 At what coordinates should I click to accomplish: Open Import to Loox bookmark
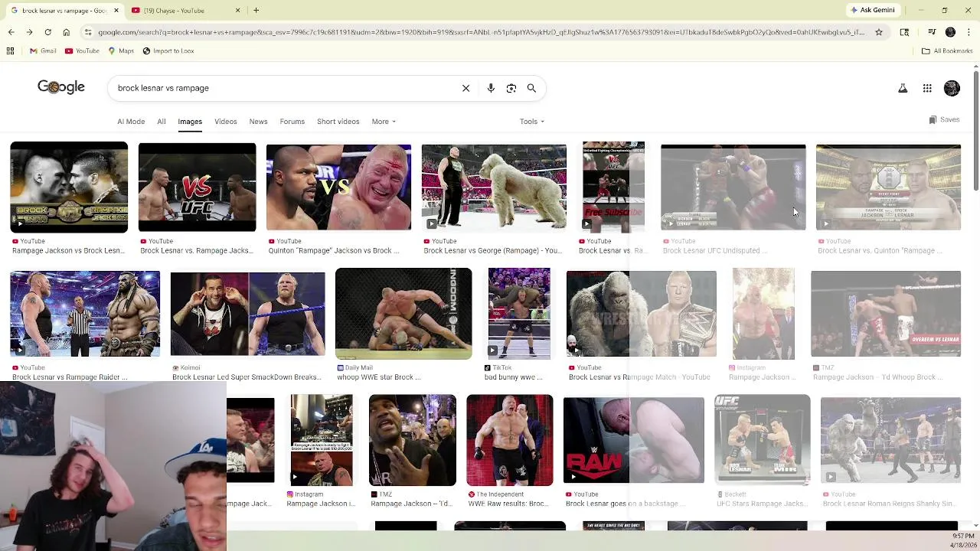coord(168,51)
